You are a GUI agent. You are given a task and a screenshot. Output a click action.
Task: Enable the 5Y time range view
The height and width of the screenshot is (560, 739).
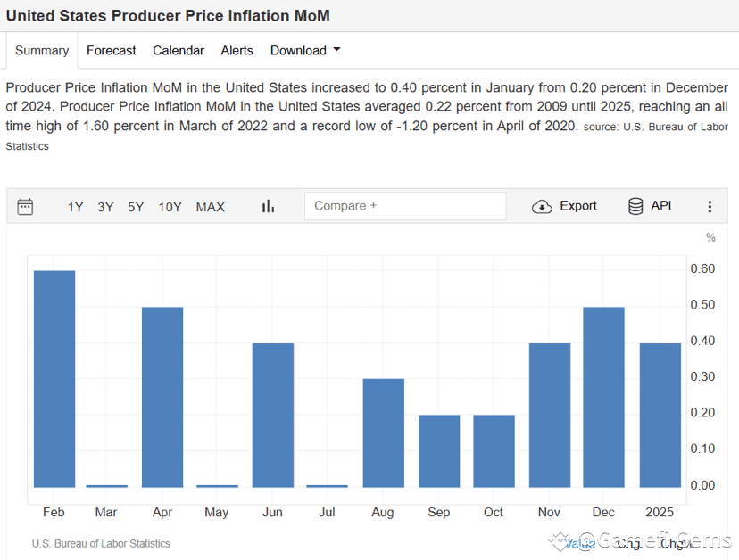pos(135,206)
